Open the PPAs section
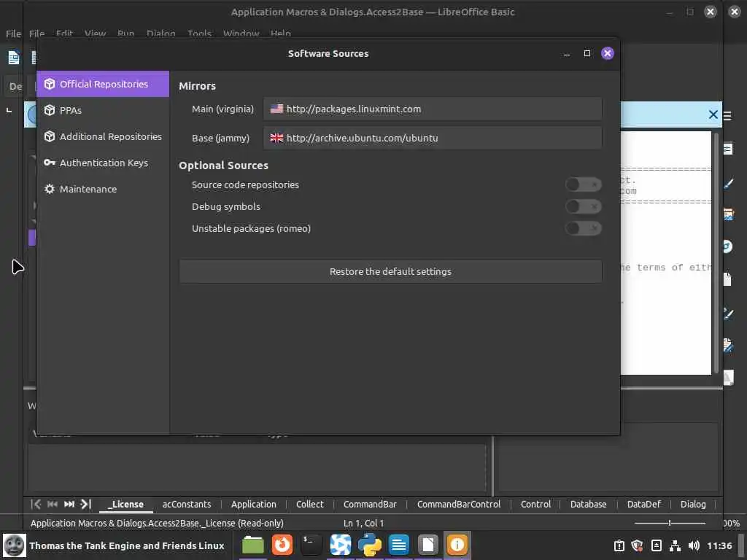747x560 pixels. 103,110
